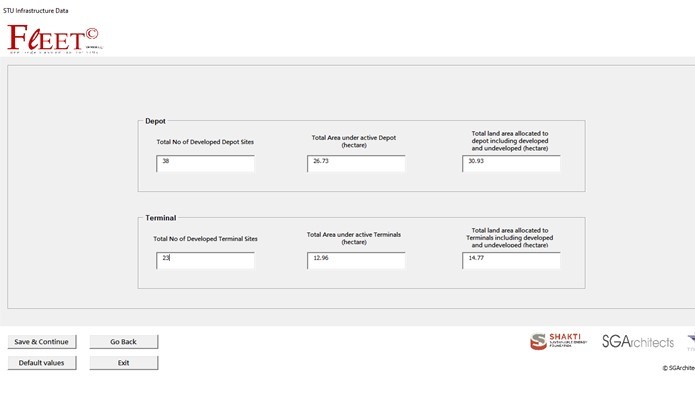
Task: Click the terminals total land area allocated field
Action: point(511,261)
